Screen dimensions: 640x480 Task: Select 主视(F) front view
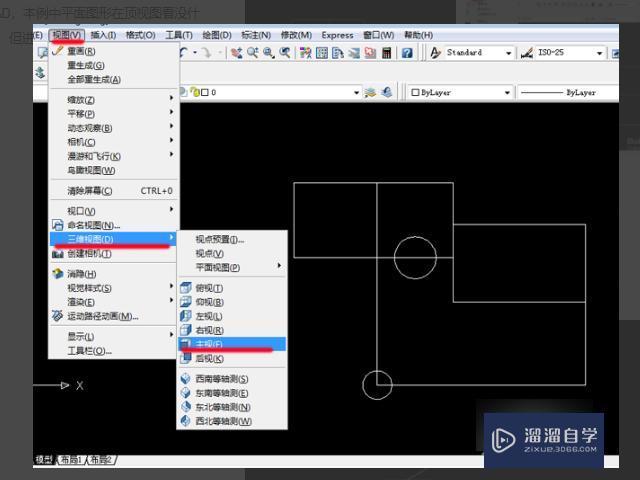pyautogui.click(x=232, y=344)
